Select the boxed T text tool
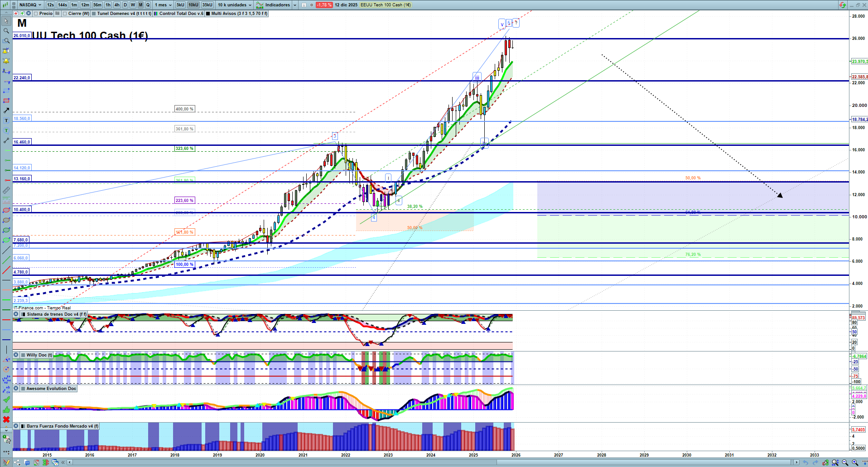Image resolution: width=868 pixels, height=467 pixels. click(x=6, y=120)
